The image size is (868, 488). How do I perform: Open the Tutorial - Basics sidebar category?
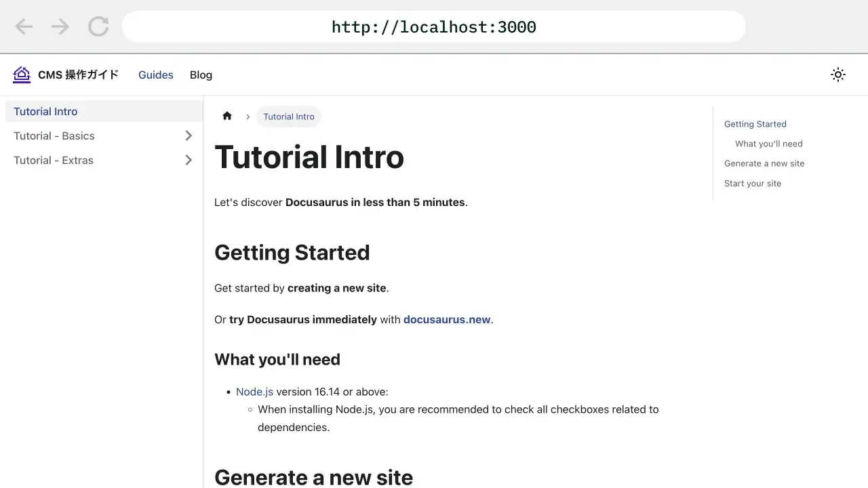[x=54, y=136]
